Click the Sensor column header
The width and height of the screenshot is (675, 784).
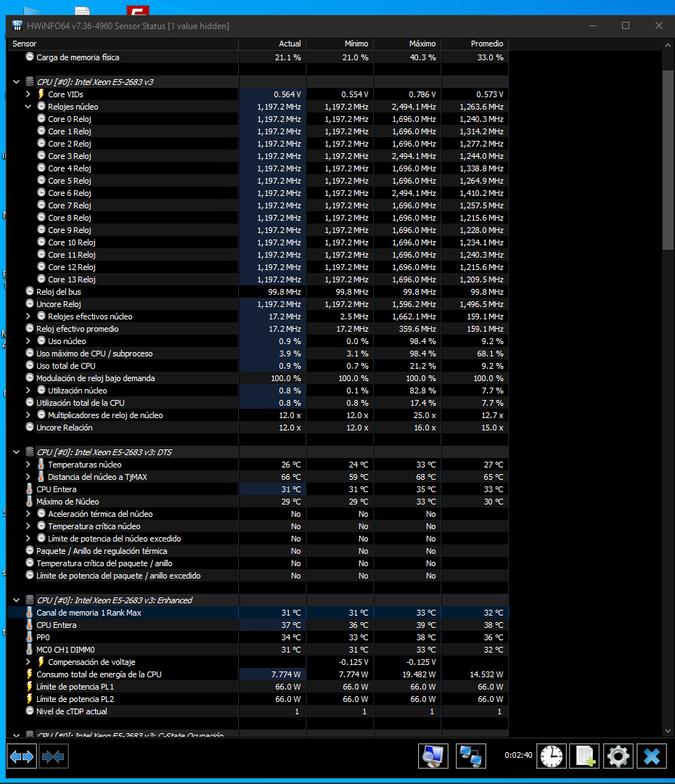123,44
